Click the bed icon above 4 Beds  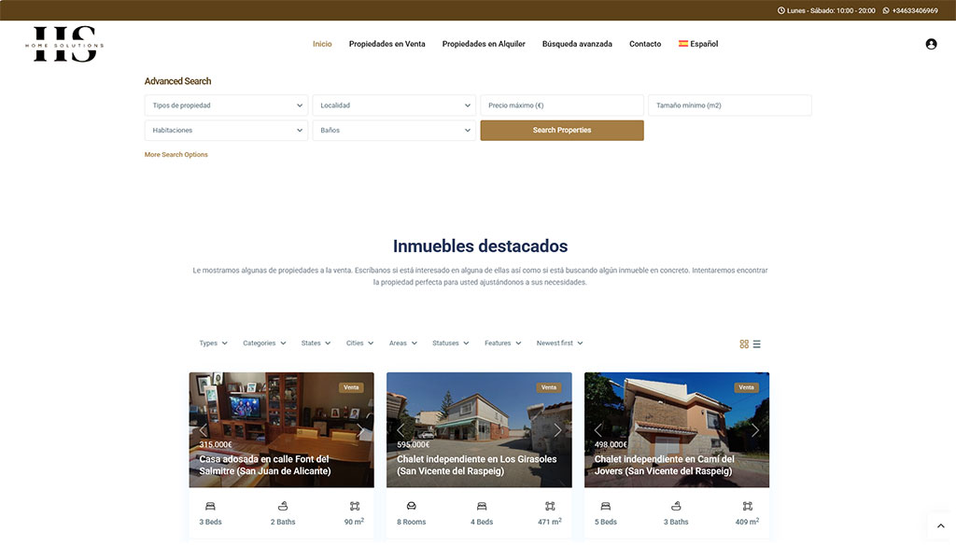point(482,506)
